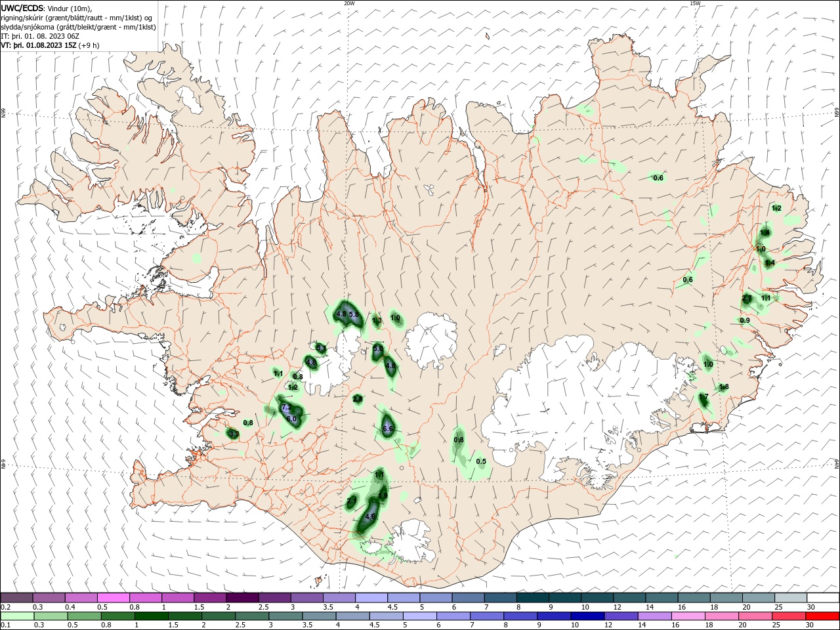The height and width of the screenshot is (630, 840).
Task: Click the 6.6 rainfall value label
Action: pyautogui.click(x=388, y=429)
